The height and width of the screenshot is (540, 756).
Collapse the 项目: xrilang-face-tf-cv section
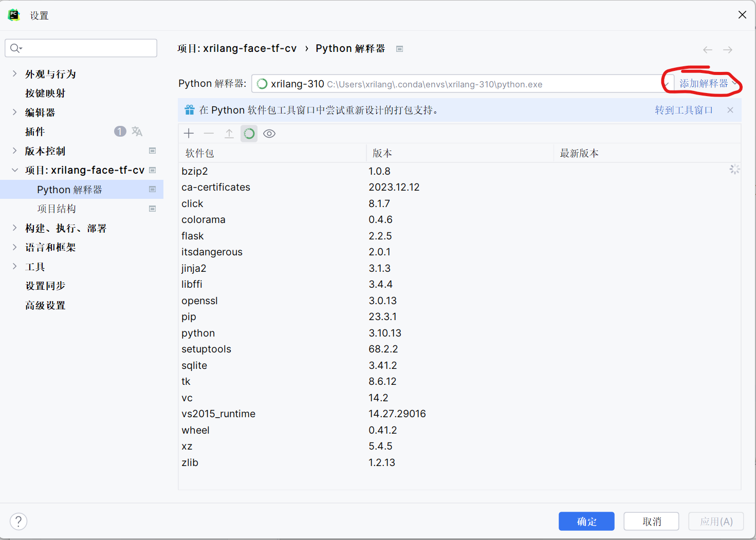[14, 170]
